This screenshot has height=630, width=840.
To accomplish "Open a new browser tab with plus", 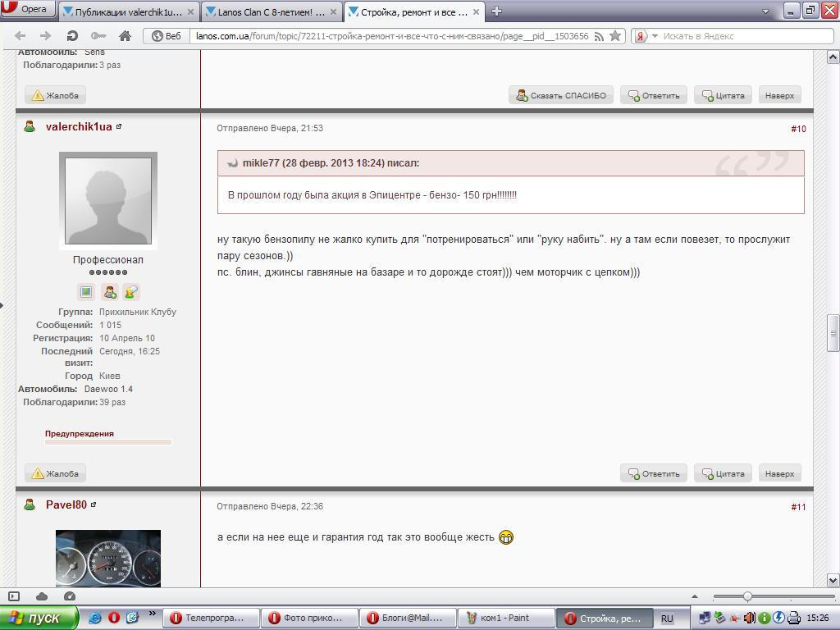I will [496, 11].
